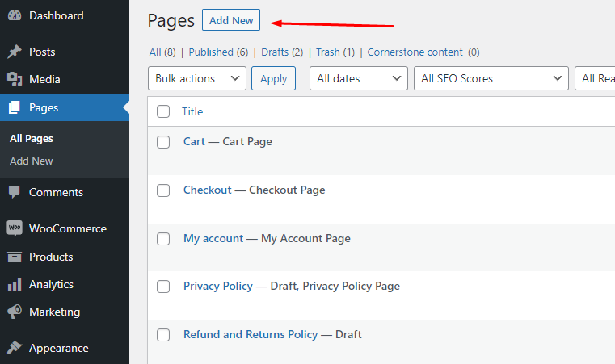615x364 pixels.
Task: Expand the All SEO Scores dropdown
Action: (x=491, y=78)
